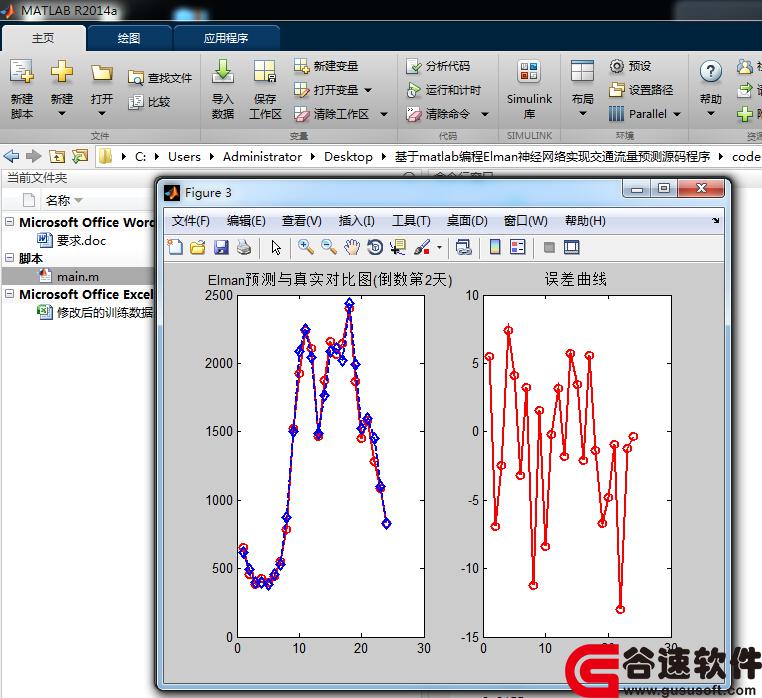Save the figure with the floppy disk icon
This screenshot has width=762, height=698.
[x=221, y=247]
